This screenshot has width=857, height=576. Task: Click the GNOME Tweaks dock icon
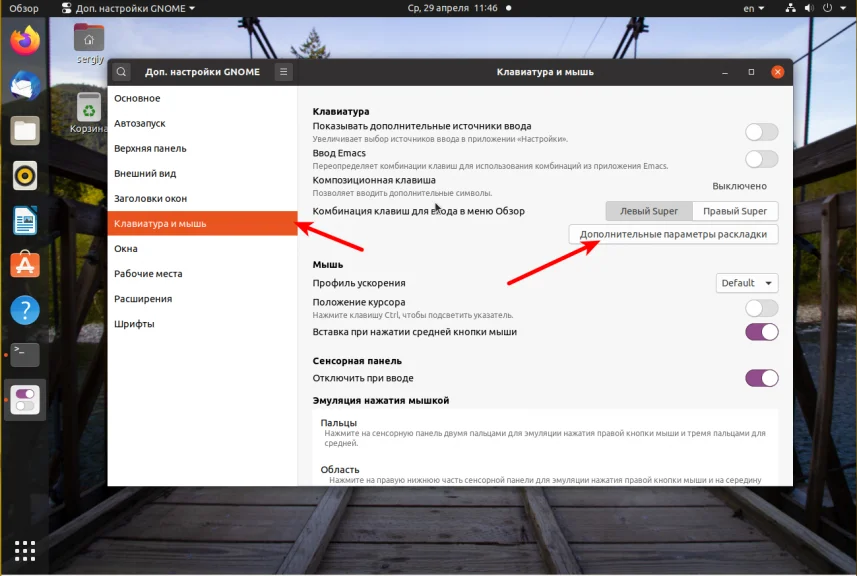point(25,399)
